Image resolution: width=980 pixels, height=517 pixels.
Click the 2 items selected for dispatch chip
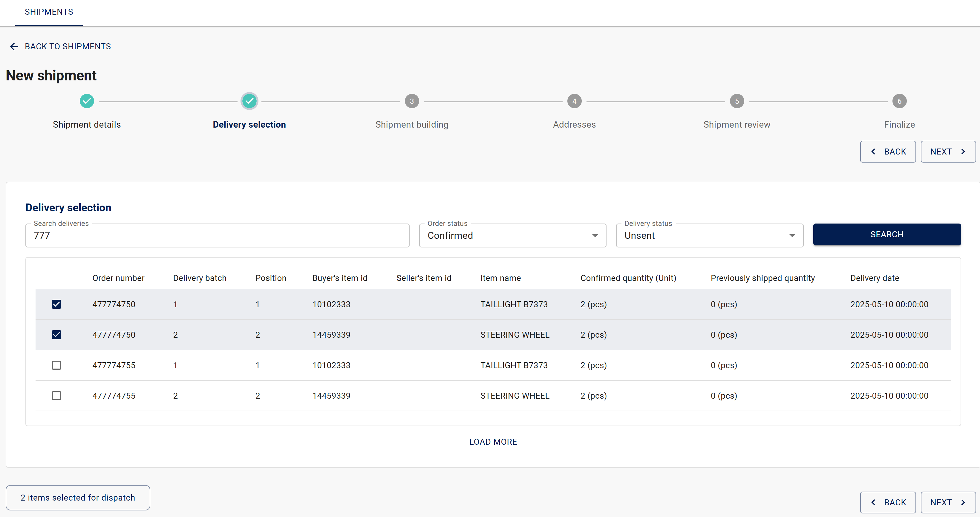78,498
